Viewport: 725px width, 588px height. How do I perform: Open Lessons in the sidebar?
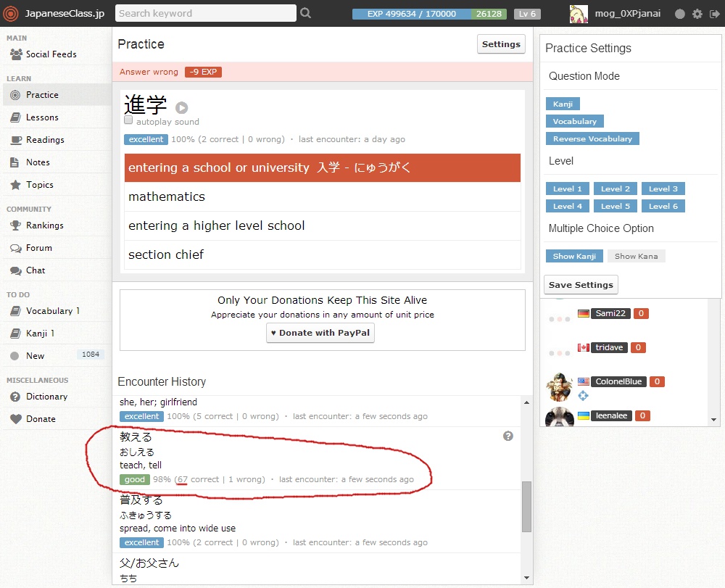coord(42,117)
